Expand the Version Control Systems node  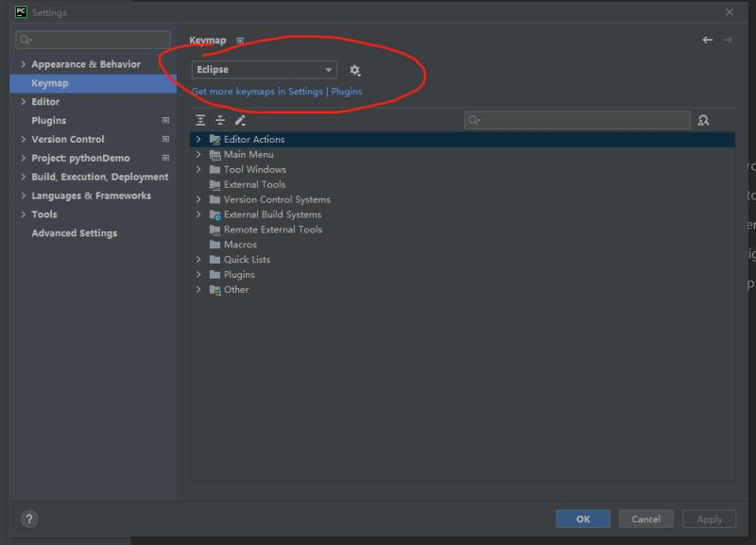(198, 199)
